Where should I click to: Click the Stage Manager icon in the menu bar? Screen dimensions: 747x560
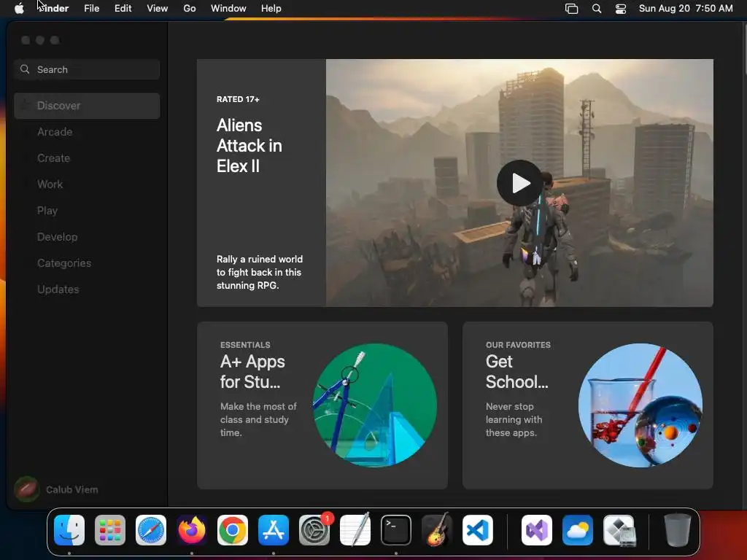[x=571, y=9]
